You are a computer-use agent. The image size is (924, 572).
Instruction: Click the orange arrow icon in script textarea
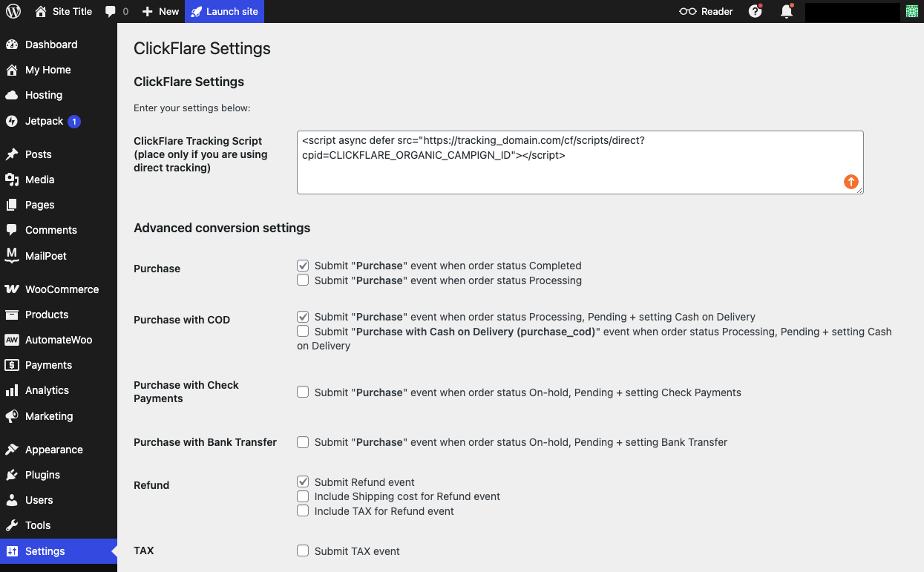pos(851,182)
